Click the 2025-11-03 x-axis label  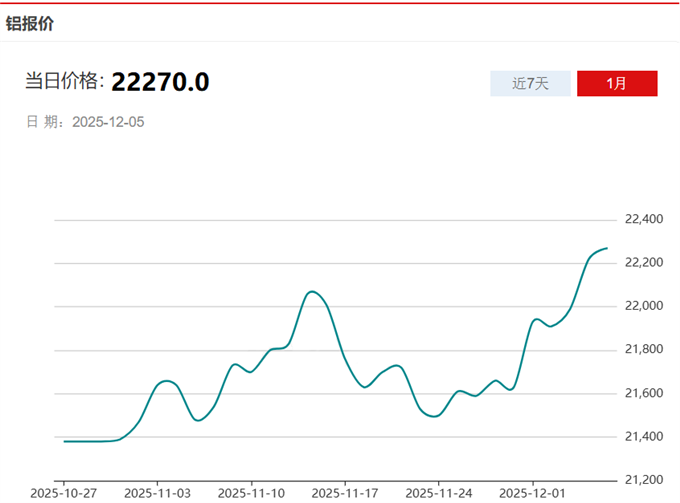tap(155, 493)
